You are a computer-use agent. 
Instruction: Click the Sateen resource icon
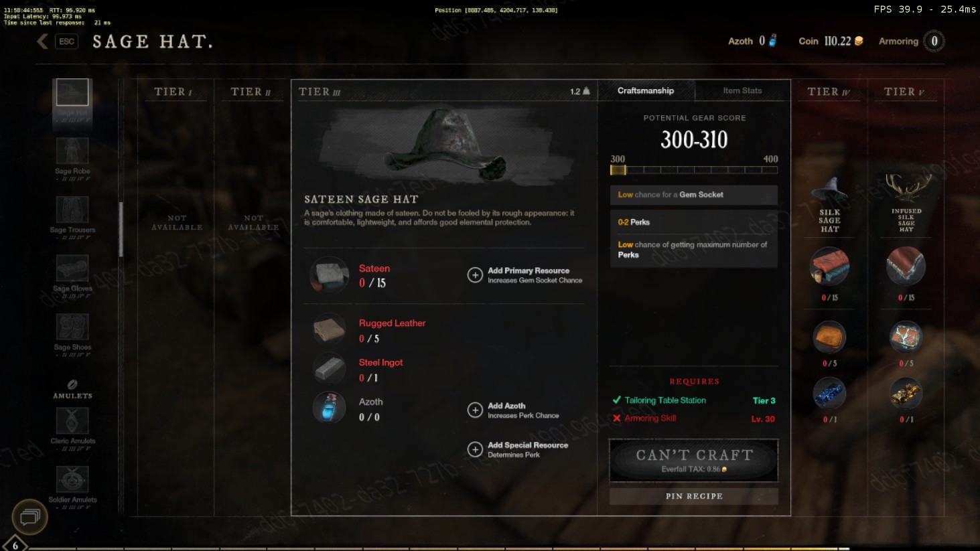click(x=330, y=275)
